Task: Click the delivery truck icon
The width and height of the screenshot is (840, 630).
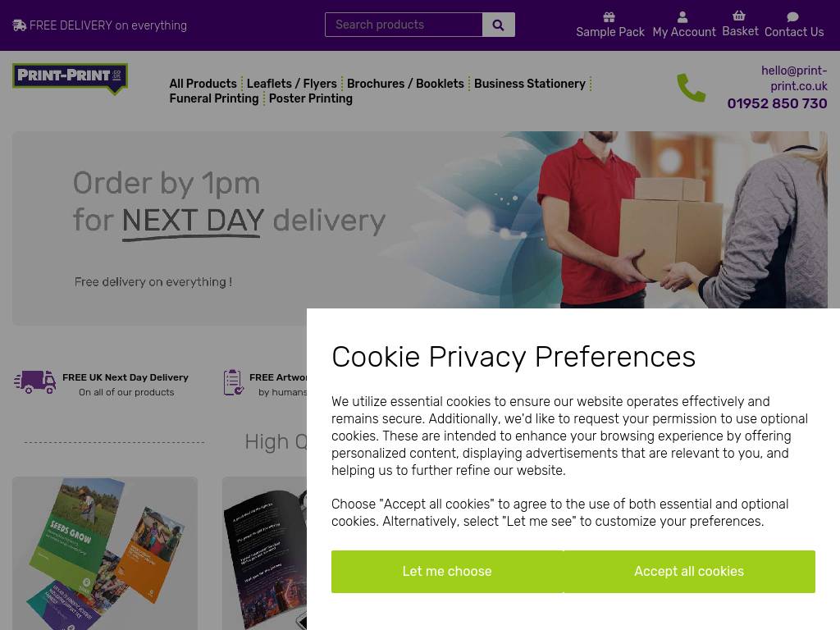Action: [x=35, y=382]
